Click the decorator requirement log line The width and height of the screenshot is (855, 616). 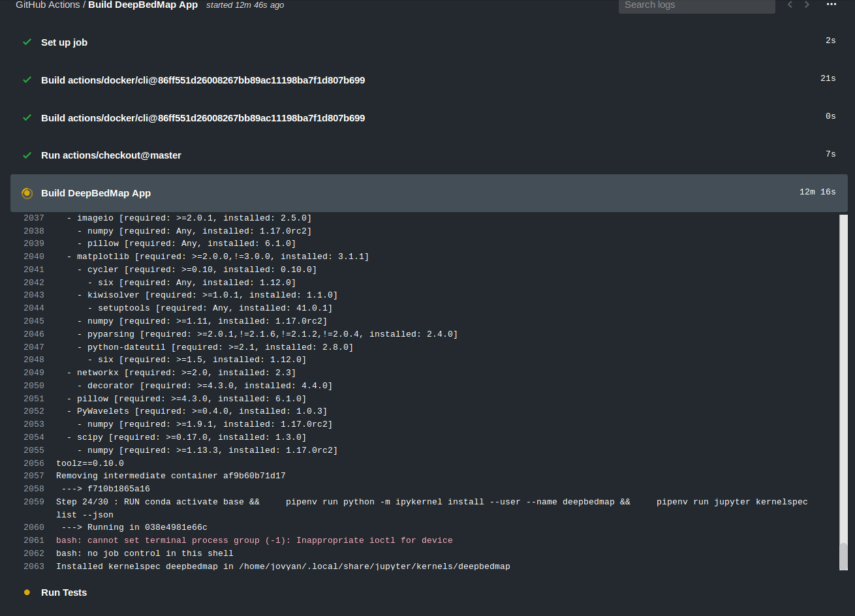point(205,386)
